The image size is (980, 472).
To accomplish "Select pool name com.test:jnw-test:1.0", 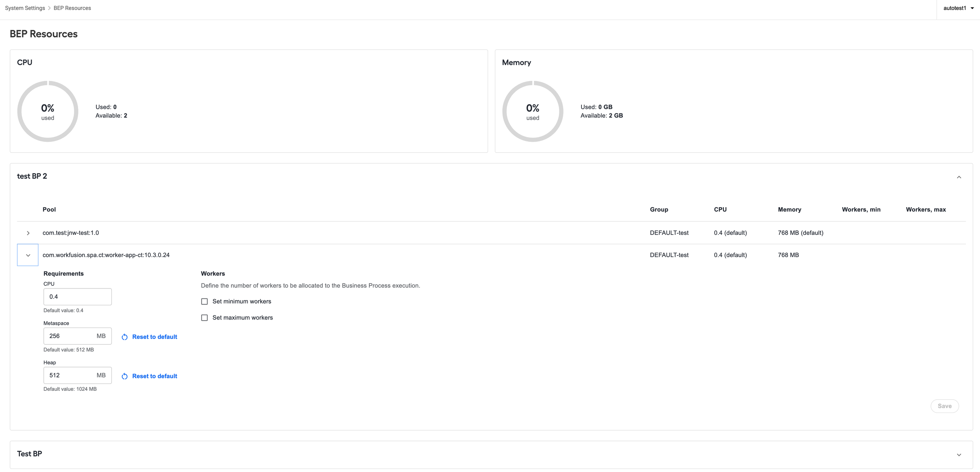I will click(71, 233).
